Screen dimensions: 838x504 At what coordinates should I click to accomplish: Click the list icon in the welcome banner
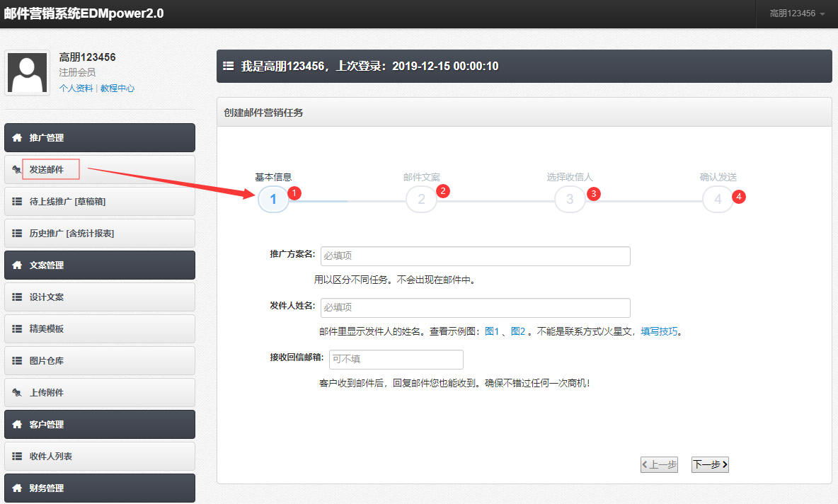(x=228, y=67)
